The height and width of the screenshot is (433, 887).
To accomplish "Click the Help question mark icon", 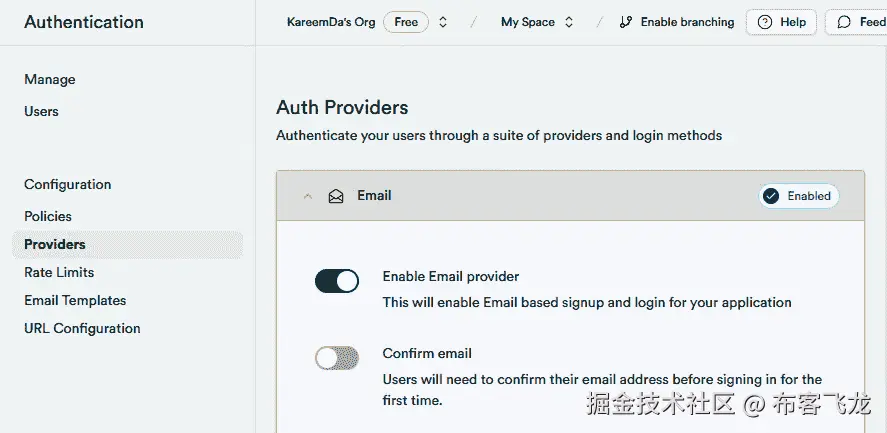I will [765, 22].
